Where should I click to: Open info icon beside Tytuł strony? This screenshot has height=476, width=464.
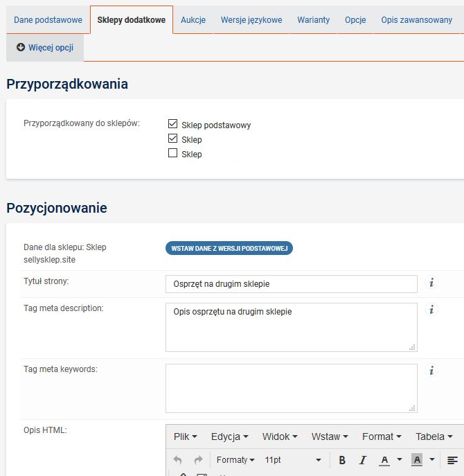pyautogui.click(x=431, y=282)
